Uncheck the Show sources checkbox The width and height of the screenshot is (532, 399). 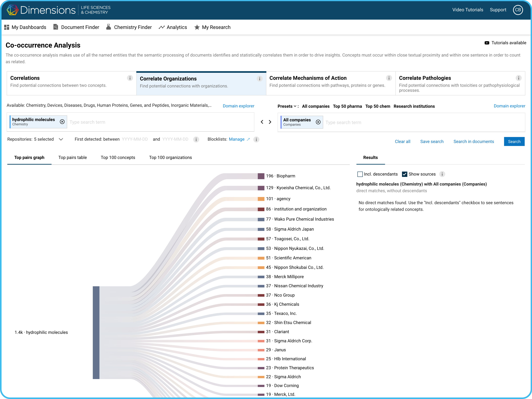404,174
